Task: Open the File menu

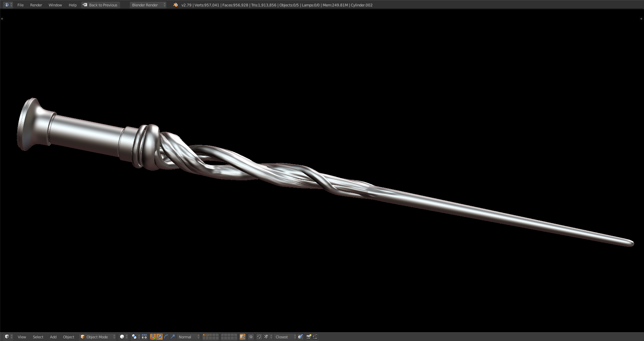Action: (20, 5)
